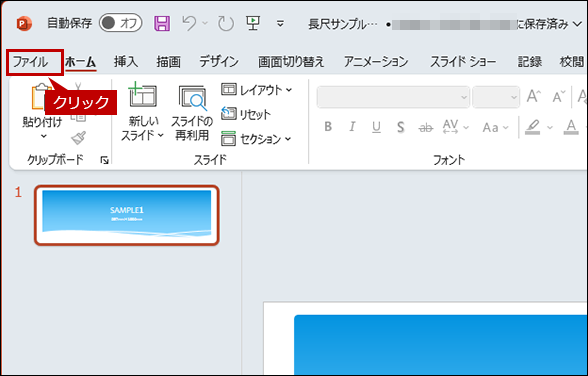
Task: Toggle underline U formatting
Action: (x=376, y=127)
